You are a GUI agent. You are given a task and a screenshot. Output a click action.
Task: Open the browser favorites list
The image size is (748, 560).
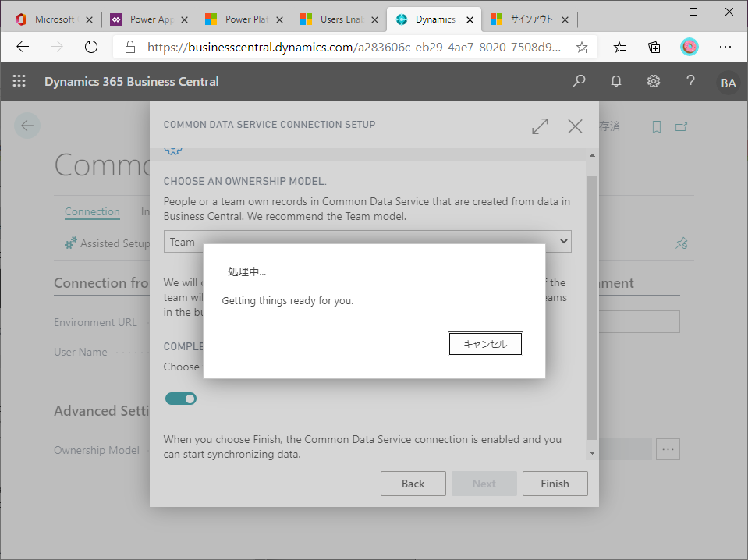[x=619, y=47]
